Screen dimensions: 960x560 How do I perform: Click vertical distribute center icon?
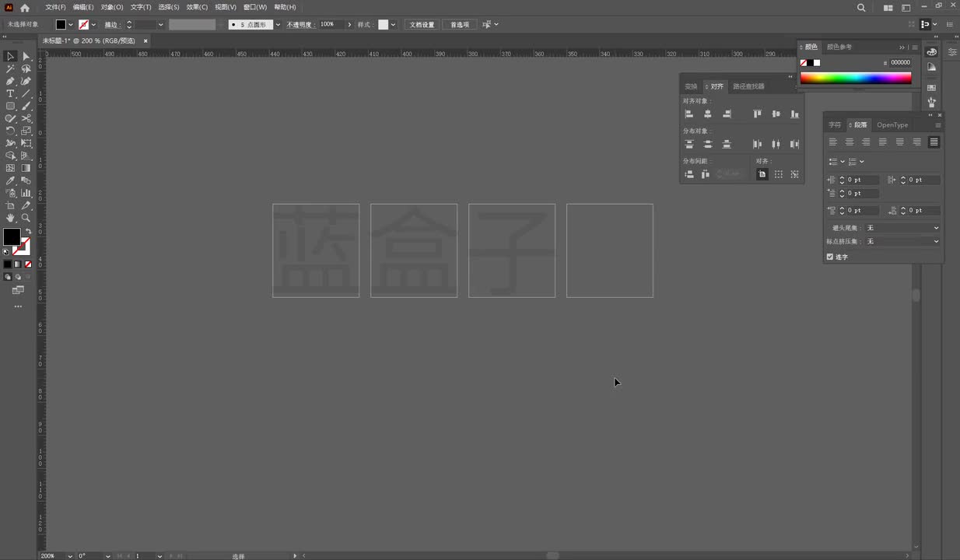click(x=707, y=144)
